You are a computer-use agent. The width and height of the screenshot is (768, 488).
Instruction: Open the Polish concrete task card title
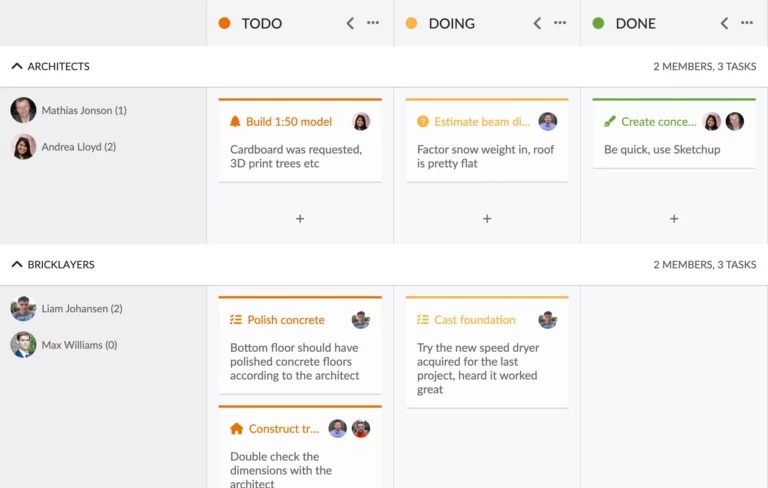286,320
